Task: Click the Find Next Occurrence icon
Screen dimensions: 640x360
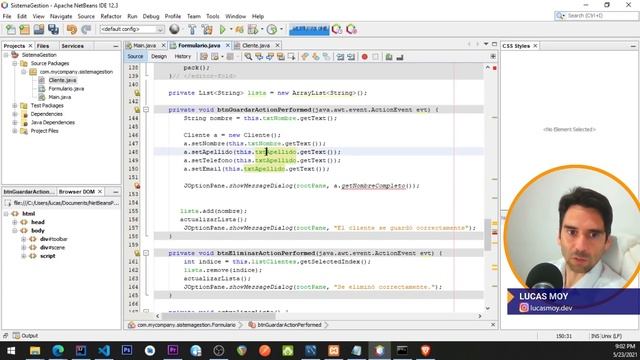Action: (269, 57)
